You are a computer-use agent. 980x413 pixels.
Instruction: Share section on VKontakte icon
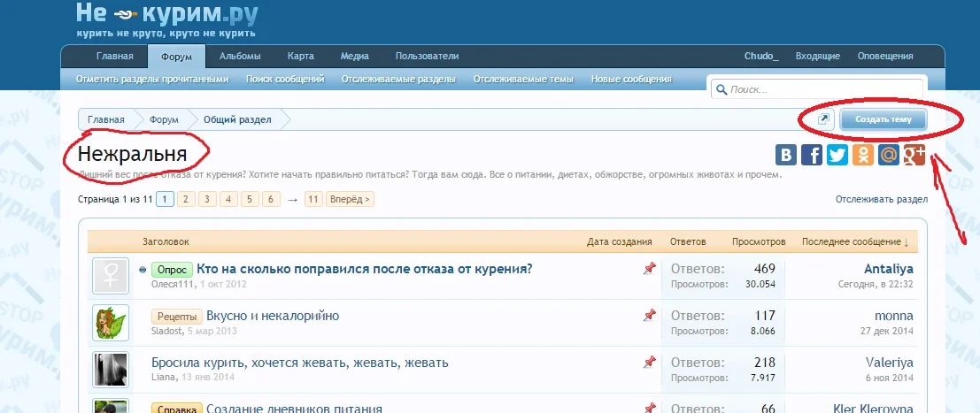click(785, 155)
